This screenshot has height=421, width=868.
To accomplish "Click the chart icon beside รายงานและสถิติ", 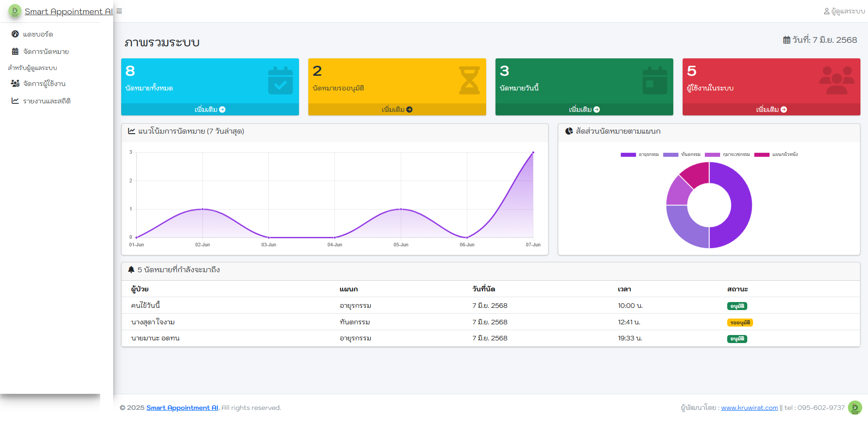I will [15, 101].
